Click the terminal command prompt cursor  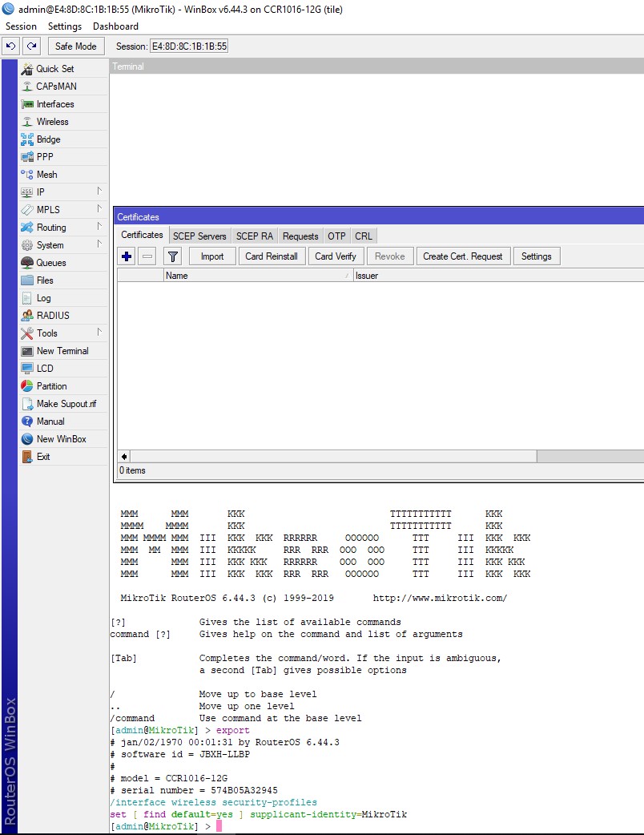point(219,826)
